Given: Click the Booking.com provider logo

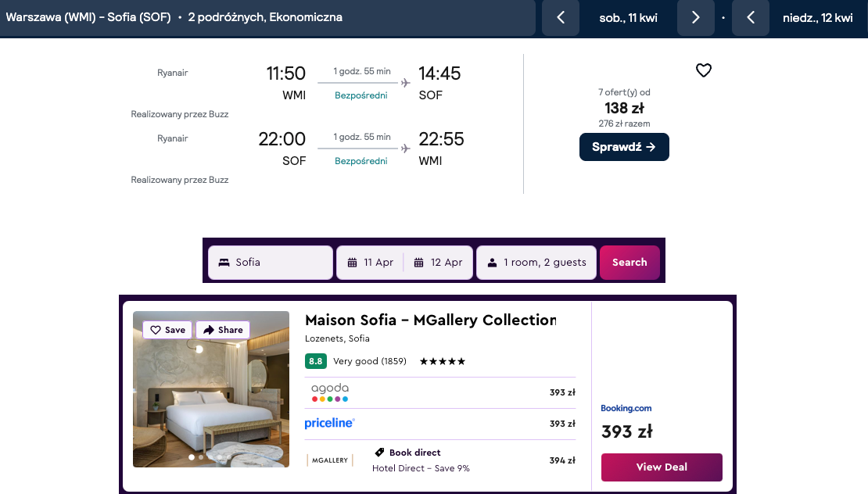Looking at the screenshot, I should point(626,408).
